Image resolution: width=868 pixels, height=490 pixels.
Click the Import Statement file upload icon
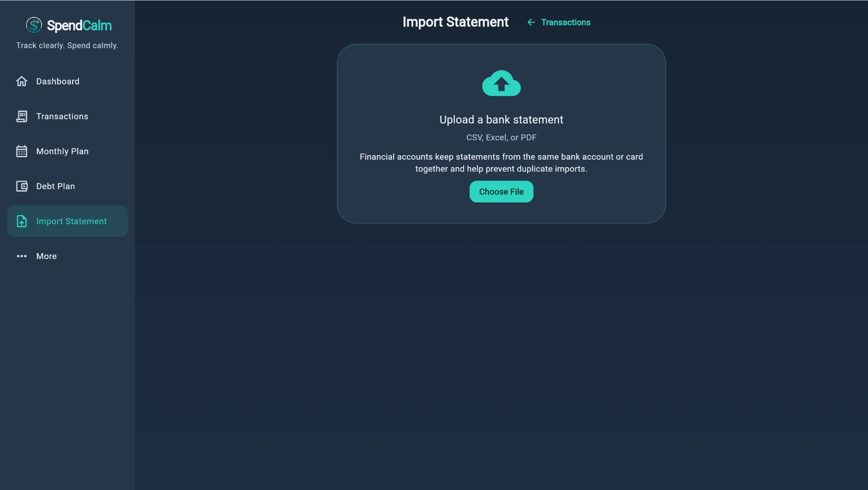point(22,221)
